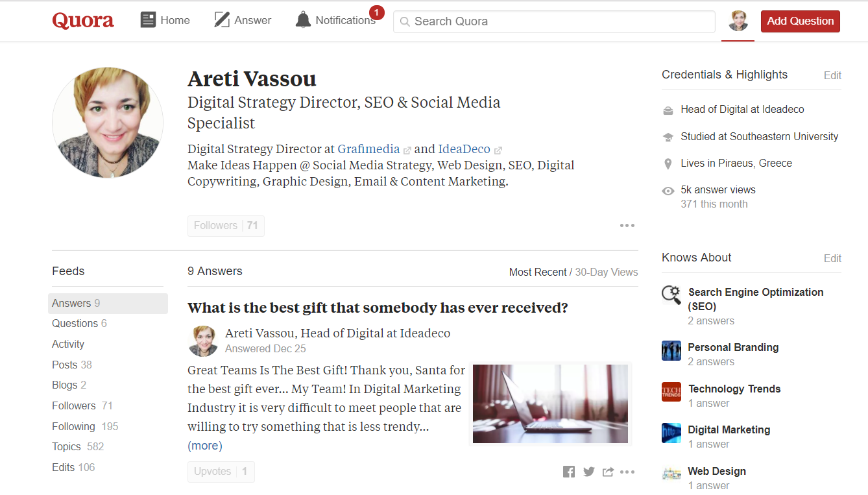
Task: Select the Answer pencil icon
Action: pos(221,19)
